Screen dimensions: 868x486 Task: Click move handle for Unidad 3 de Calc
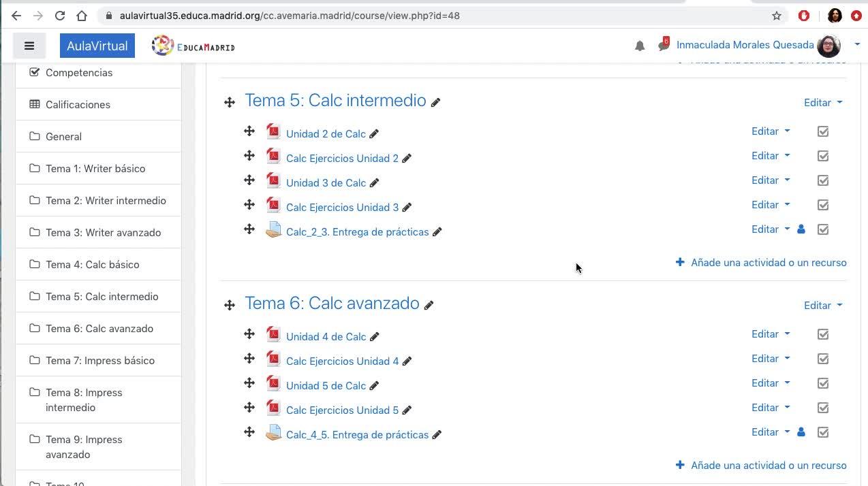tap(249, 180)
